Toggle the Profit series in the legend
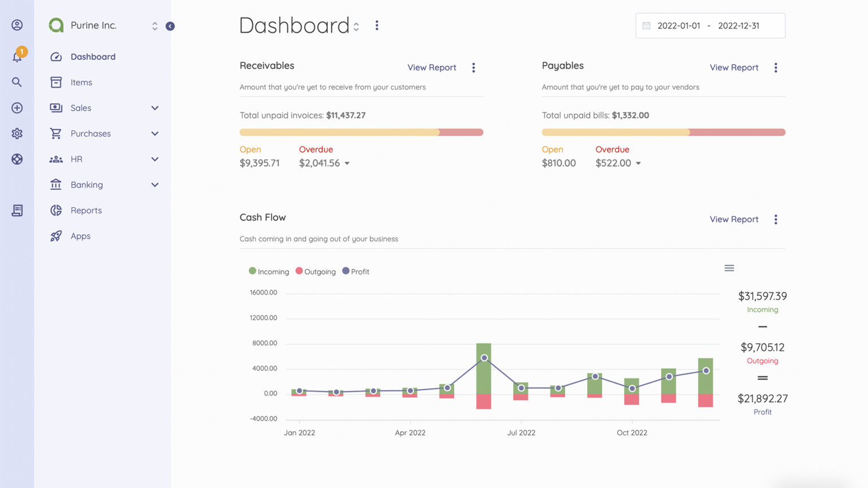868x488 pixels. (355, 271)
